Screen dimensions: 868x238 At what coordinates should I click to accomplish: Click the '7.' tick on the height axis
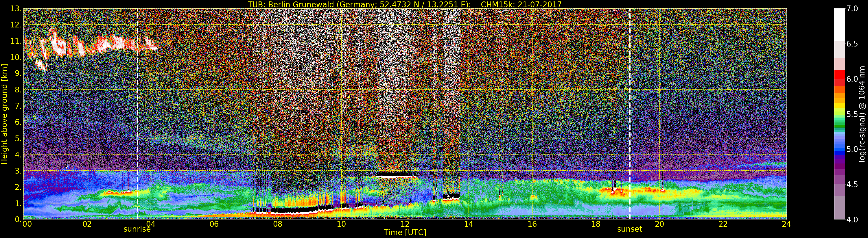pos(18,106)
